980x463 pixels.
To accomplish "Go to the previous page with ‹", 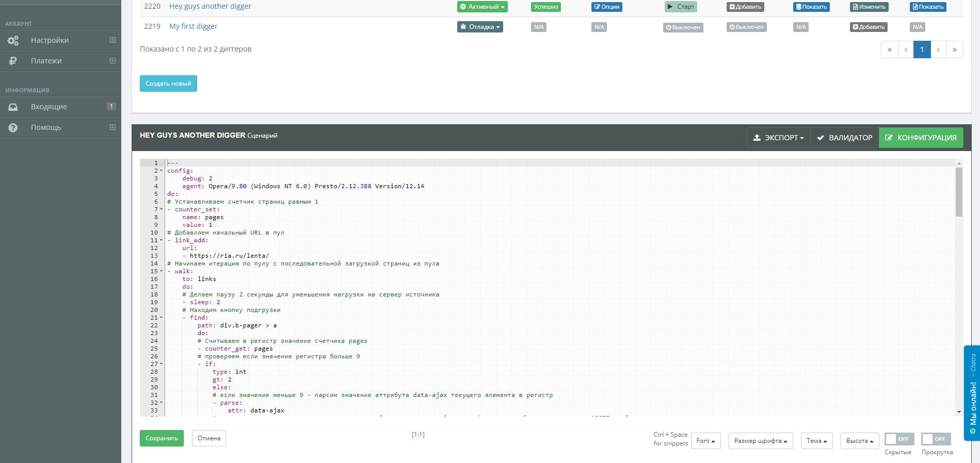I will click(906, 49).
